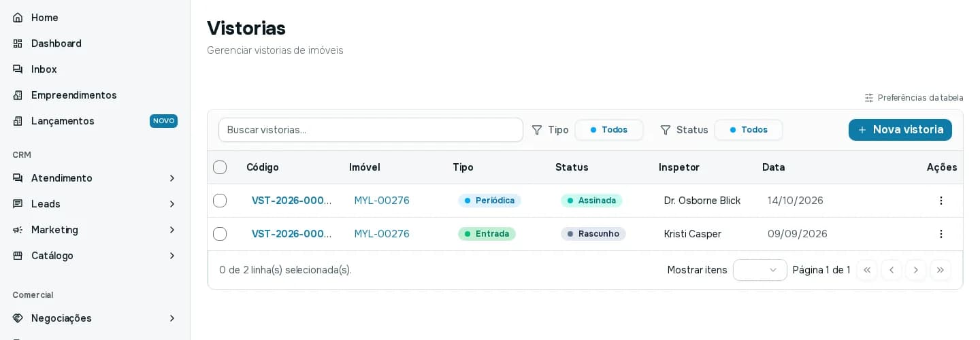980x340 pixels.
Task: Go to last page of table
Action: [x=941, y=270]
